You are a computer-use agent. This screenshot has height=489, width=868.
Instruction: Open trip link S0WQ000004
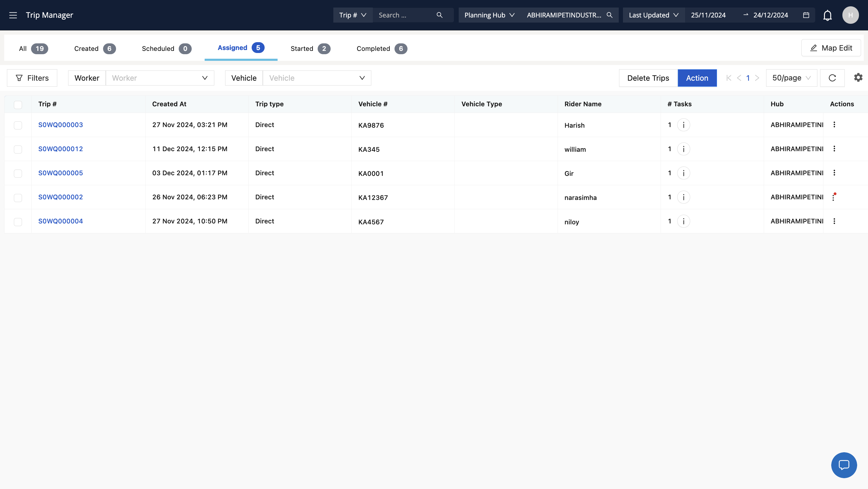(61, 221)
